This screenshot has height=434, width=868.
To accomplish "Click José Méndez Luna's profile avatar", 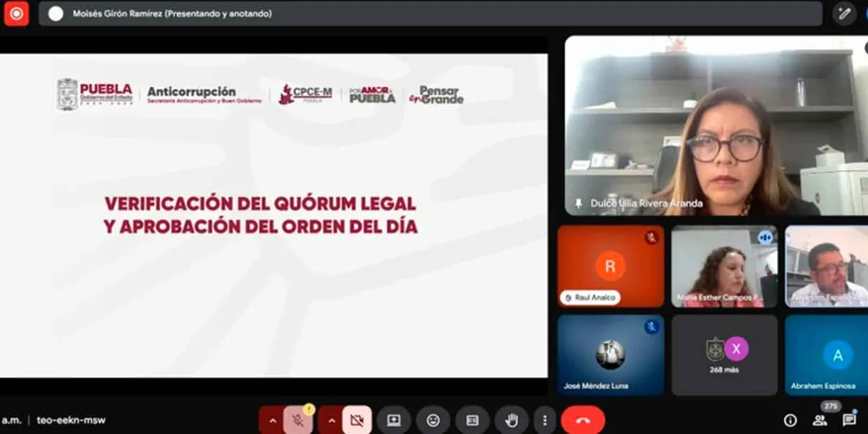I will click(x=610, y=354).
